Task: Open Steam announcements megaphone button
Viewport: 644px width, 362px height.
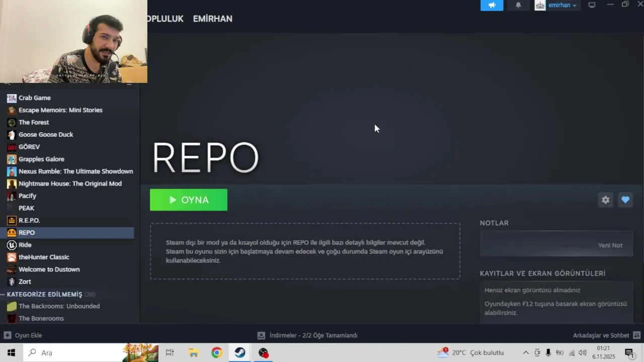Action: point(492,5)
